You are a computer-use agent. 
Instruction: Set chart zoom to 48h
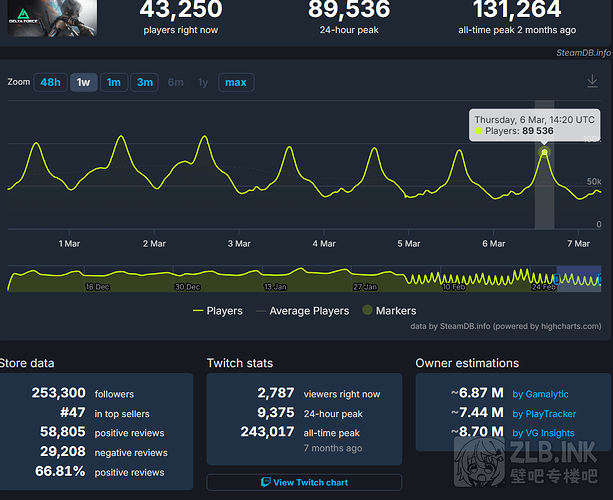point(49,82)
